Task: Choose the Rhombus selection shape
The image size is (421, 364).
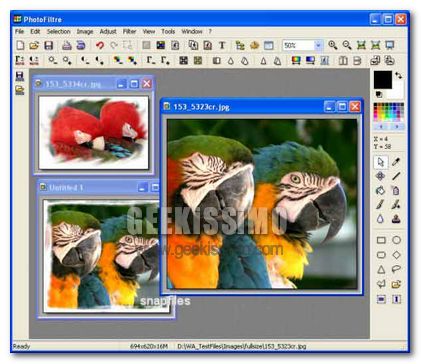Action: tap(396, 255)
